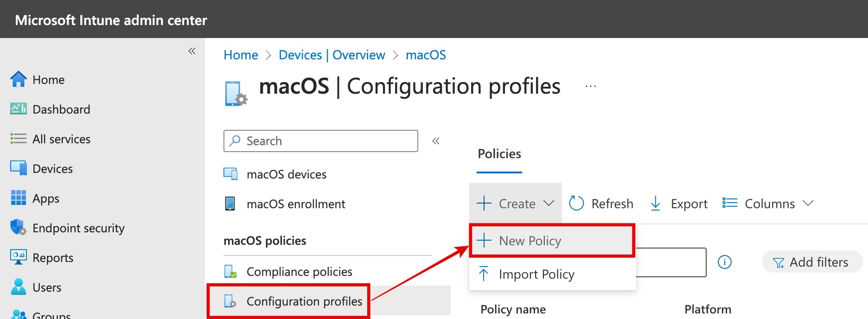Open Dashboard label in sidebar
The width and height of the screenshot is (868, 319).
(x=61, y=109)
